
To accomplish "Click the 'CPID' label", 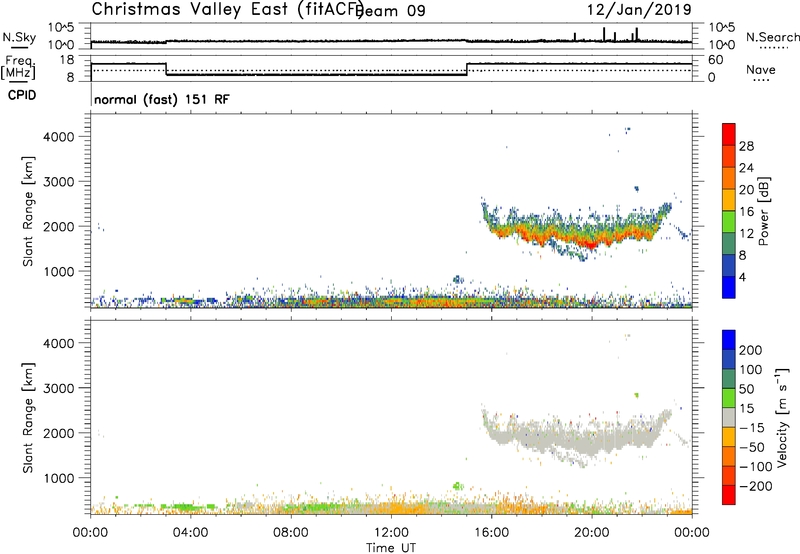I will [22, 95].
